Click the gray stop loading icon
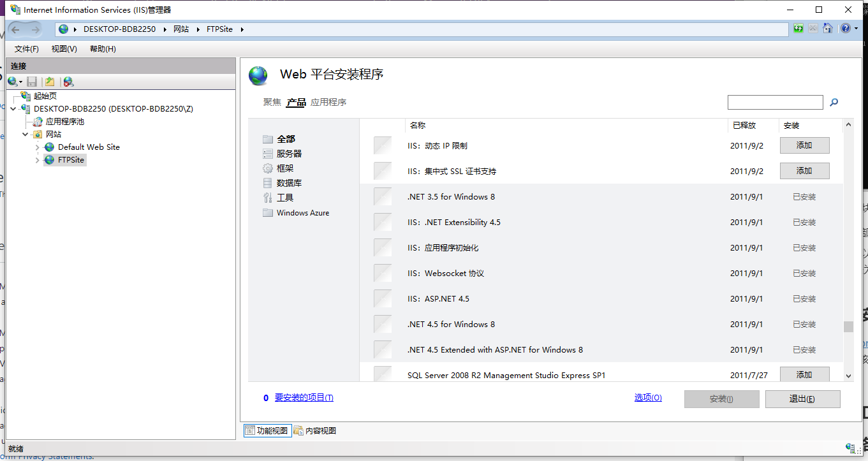868x461 pixels. (x=813, y=29)
